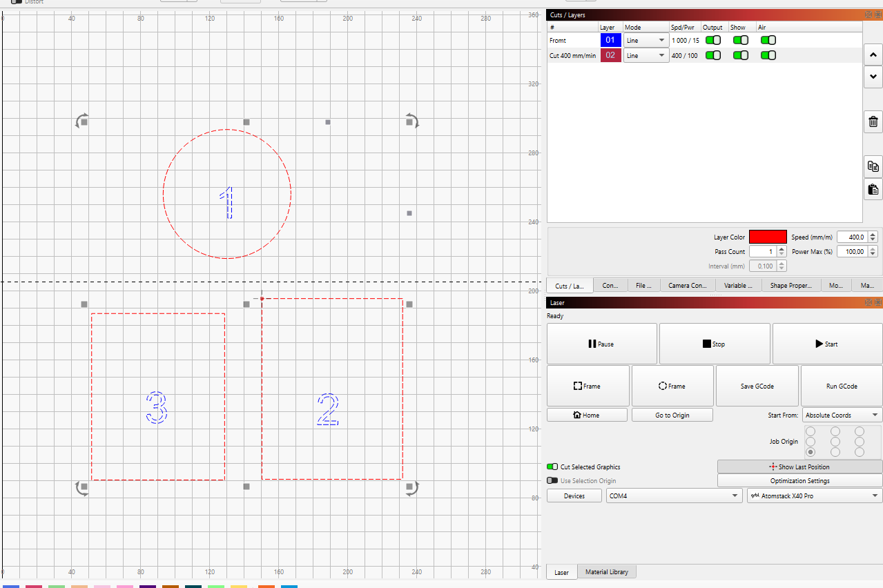Set Job Origin to bottom-right radio
The image size is (883, 588).
click(860, 452)
